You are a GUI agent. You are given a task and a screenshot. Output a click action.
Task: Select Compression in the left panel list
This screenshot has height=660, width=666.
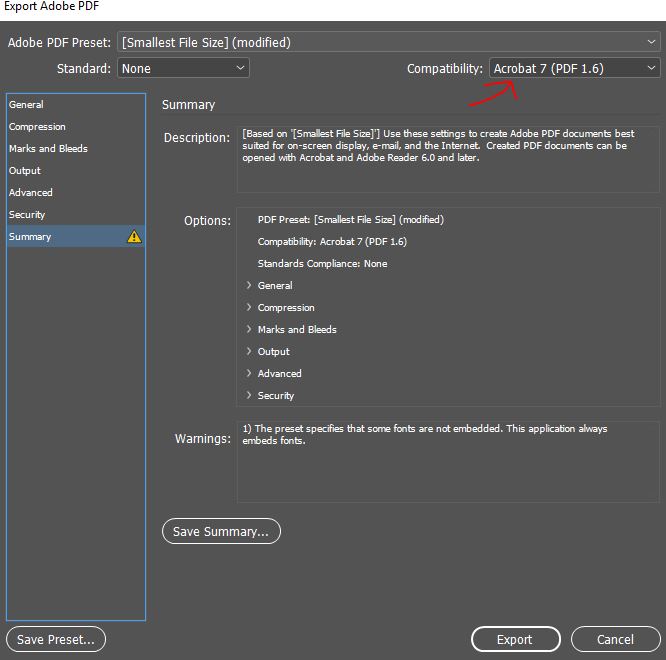click(76, 127)
